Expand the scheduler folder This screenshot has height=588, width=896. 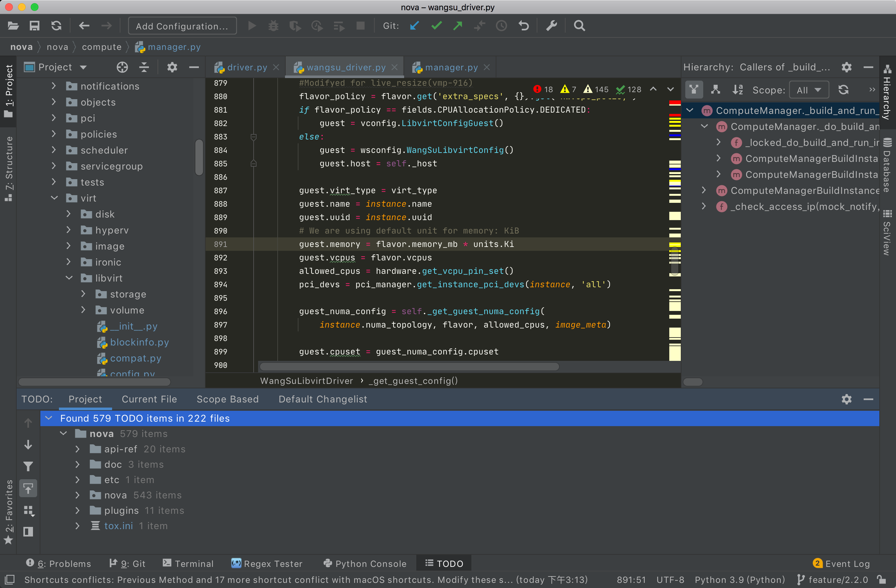(x=54, y=150)
